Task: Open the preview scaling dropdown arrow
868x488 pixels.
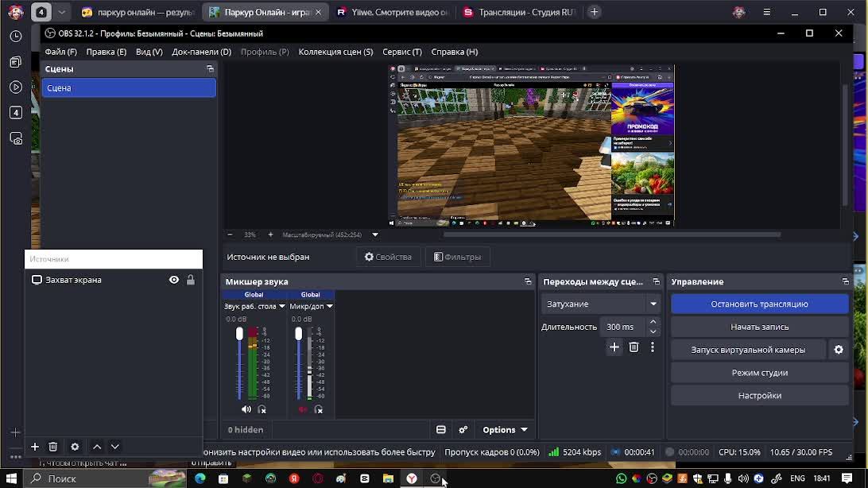Action: [374, 234]
